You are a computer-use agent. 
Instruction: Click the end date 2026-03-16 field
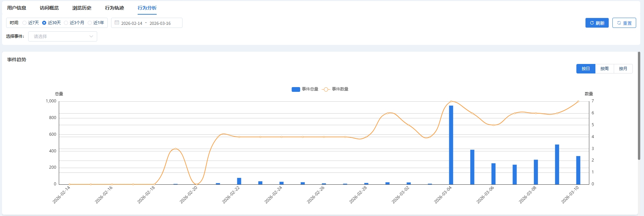click(160, 23)
